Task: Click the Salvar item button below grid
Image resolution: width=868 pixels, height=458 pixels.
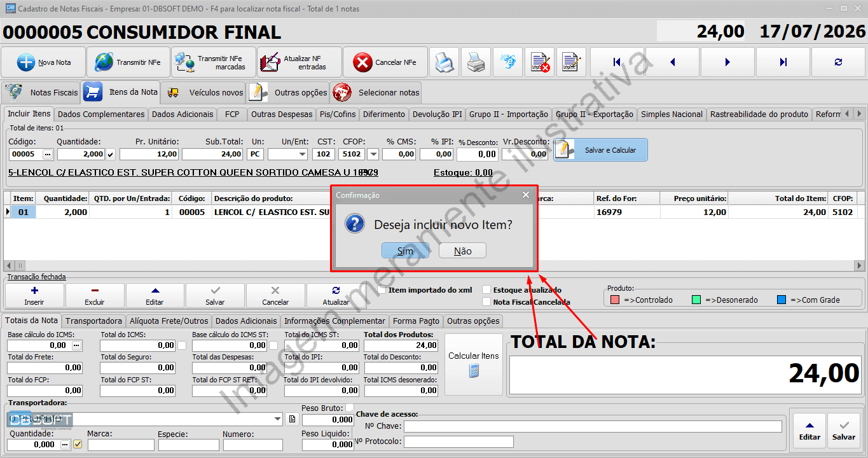Action: point(215,295)
